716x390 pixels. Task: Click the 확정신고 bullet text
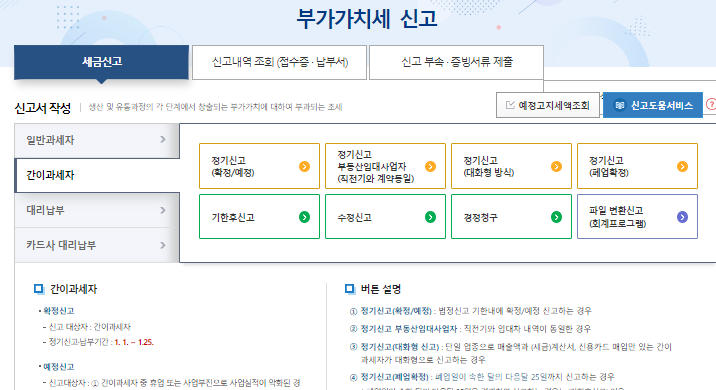pos(58,311)
